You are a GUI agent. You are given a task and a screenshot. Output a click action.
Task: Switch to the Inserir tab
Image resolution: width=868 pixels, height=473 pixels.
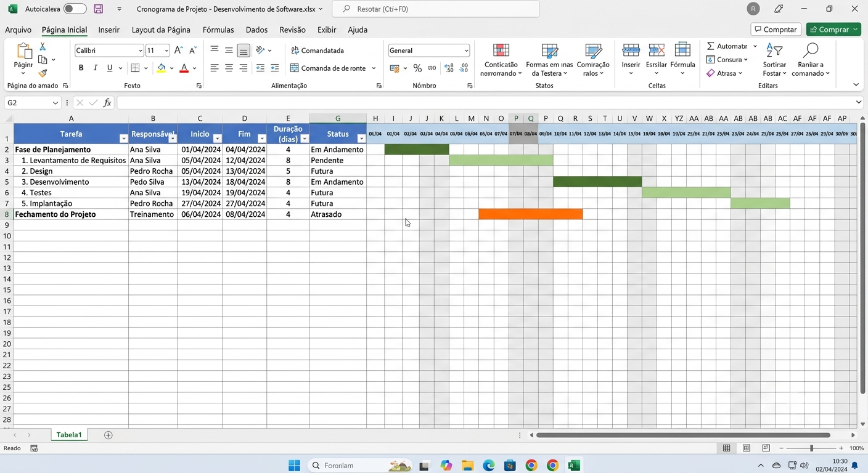tap(109, 30)
